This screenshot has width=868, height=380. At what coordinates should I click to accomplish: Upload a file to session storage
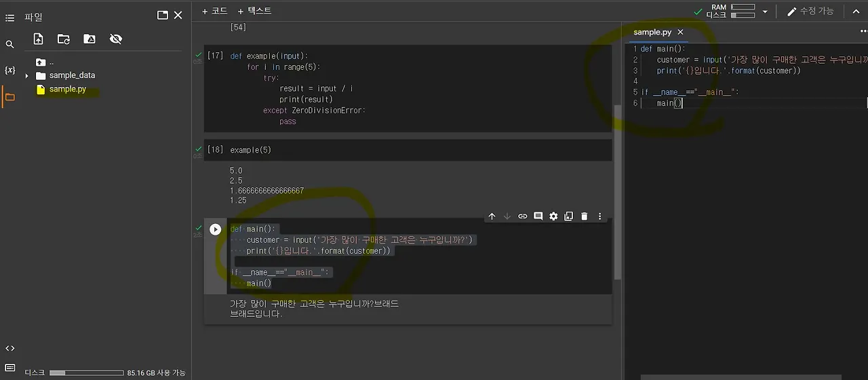point(38,39)
